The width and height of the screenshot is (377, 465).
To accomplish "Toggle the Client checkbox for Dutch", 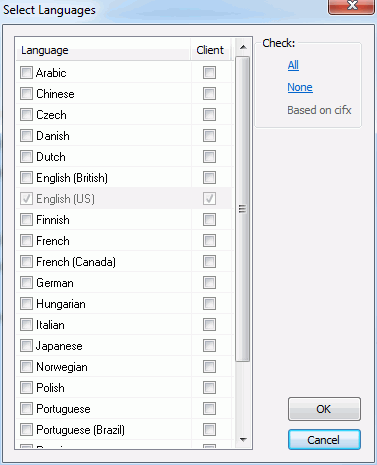I will 209,156.
